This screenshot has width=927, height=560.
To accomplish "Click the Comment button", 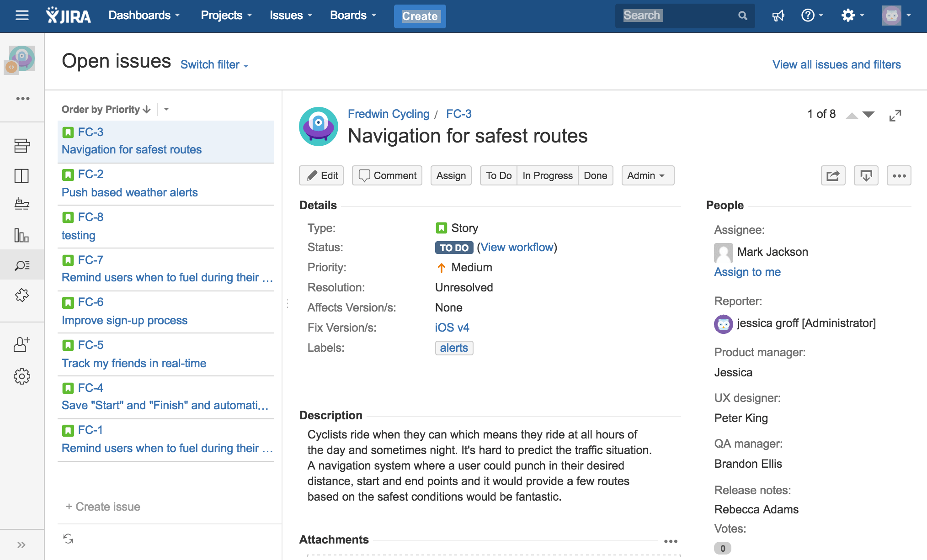I will pos(387,175).
